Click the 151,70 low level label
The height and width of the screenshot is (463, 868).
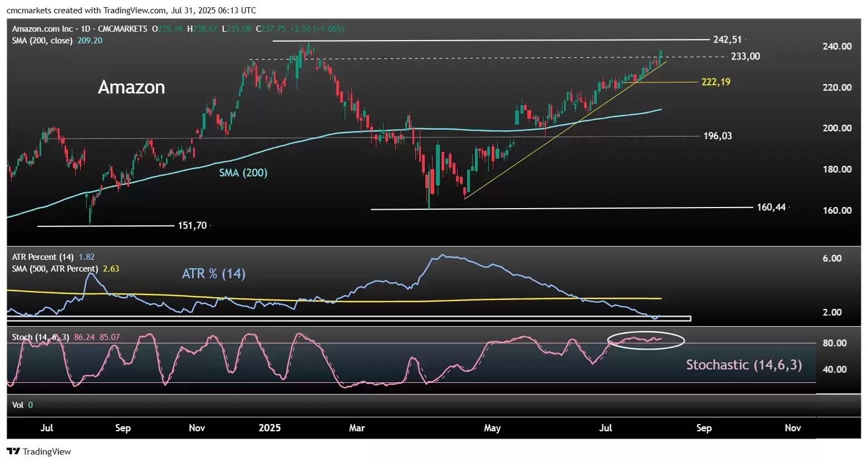192,225
